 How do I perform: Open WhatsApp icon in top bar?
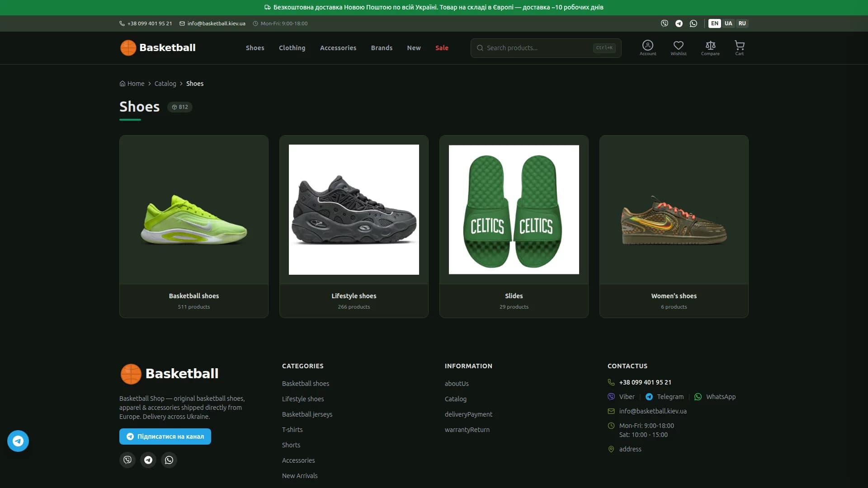coord(693,23)
